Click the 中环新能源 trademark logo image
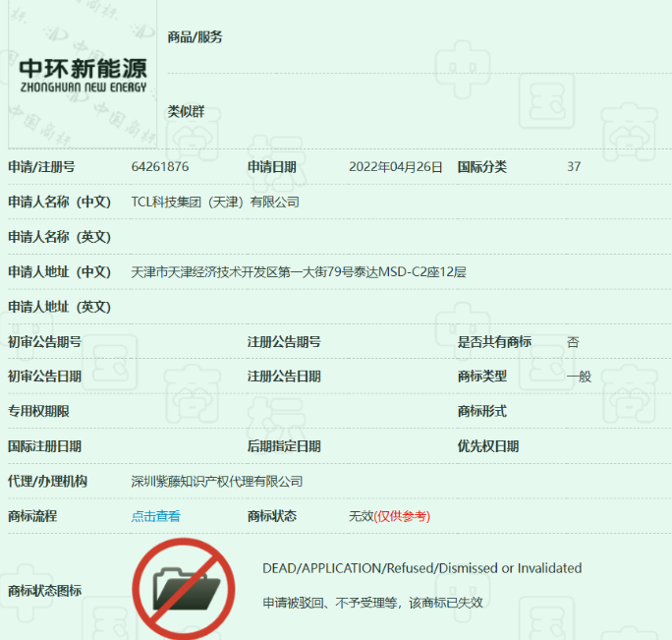This screenshot has width=672, height=640. [x=83, y=74]
